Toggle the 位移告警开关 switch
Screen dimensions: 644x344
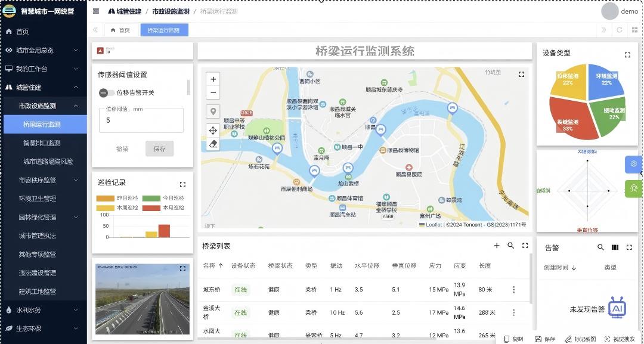(107, 92)
